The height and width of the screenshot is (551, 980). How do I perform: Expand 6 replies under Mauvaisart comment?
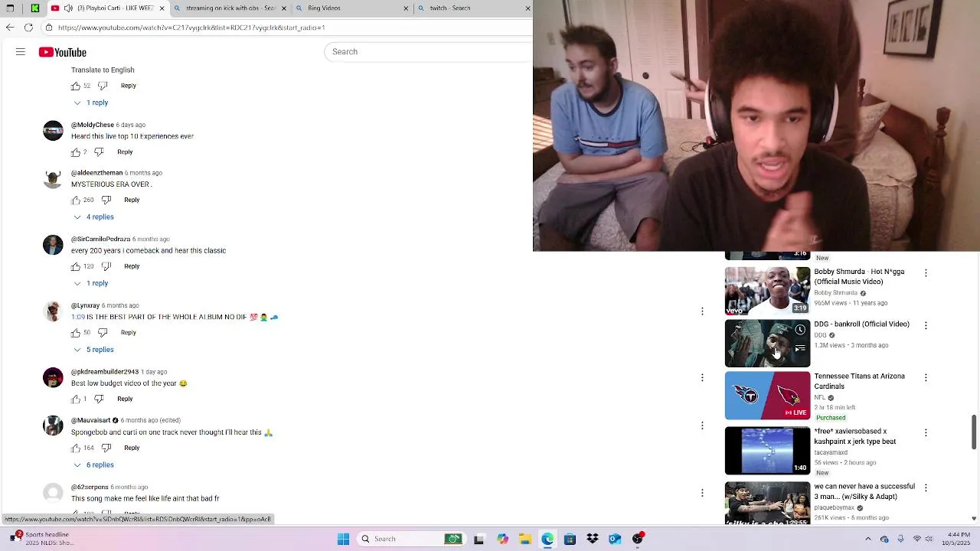click(93, 465)
